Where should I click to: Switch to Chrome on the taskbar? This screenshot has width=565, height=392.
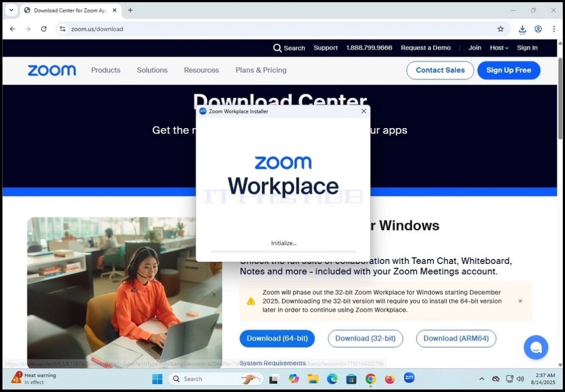pyautogui.click(x=370, y=379)
